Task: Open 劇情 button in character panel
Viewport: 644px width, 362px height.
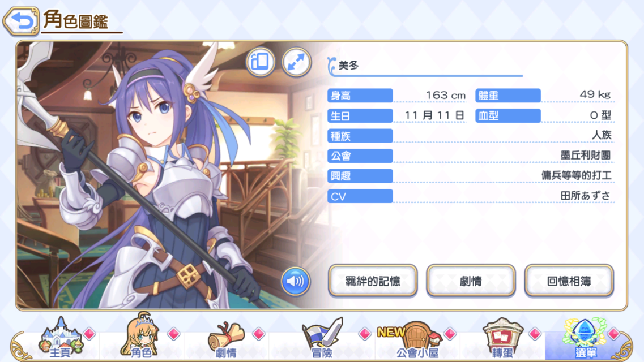Action: 471,281
